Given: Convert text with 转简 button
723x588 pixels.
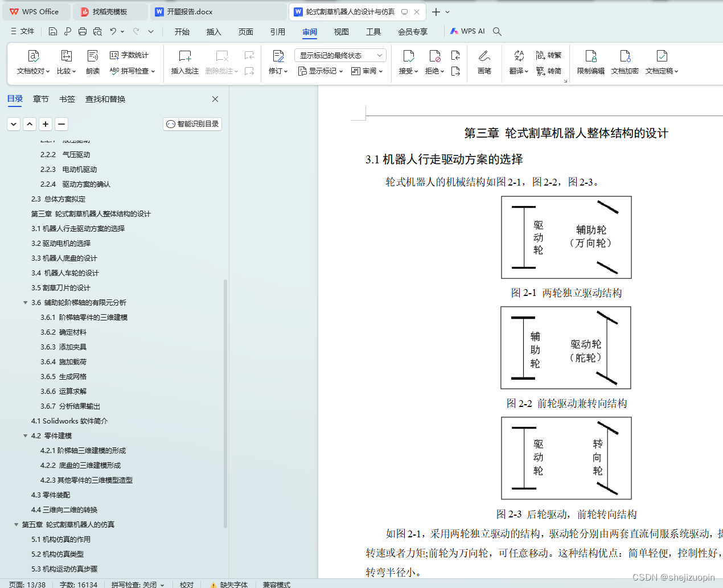Looking at the screenshot, I should (x=549, y=71).
